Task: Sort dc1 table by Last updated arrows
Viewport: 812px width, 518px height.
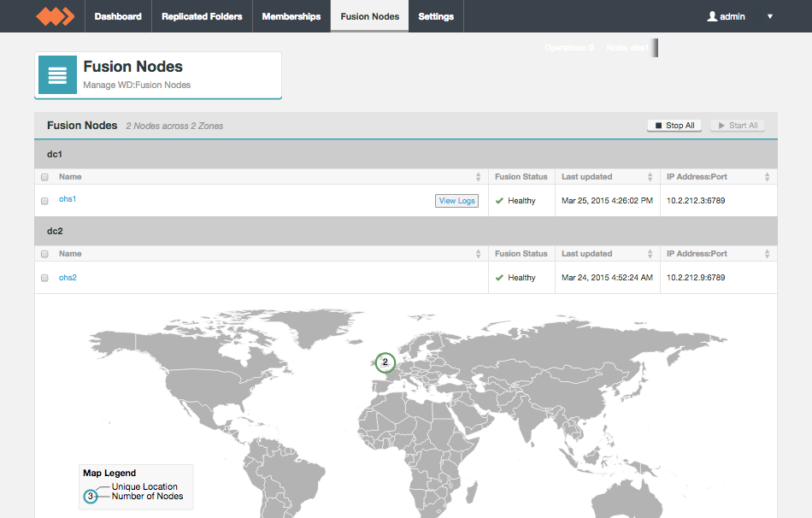Action: pyautogui.click(x=650, y=177)
